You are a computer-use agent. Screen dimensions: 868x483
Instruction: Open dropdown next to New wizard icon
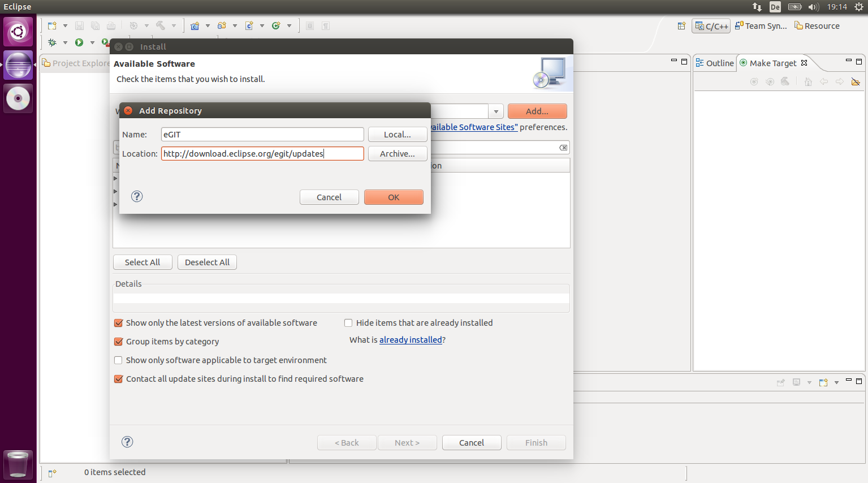pos(65,25)
